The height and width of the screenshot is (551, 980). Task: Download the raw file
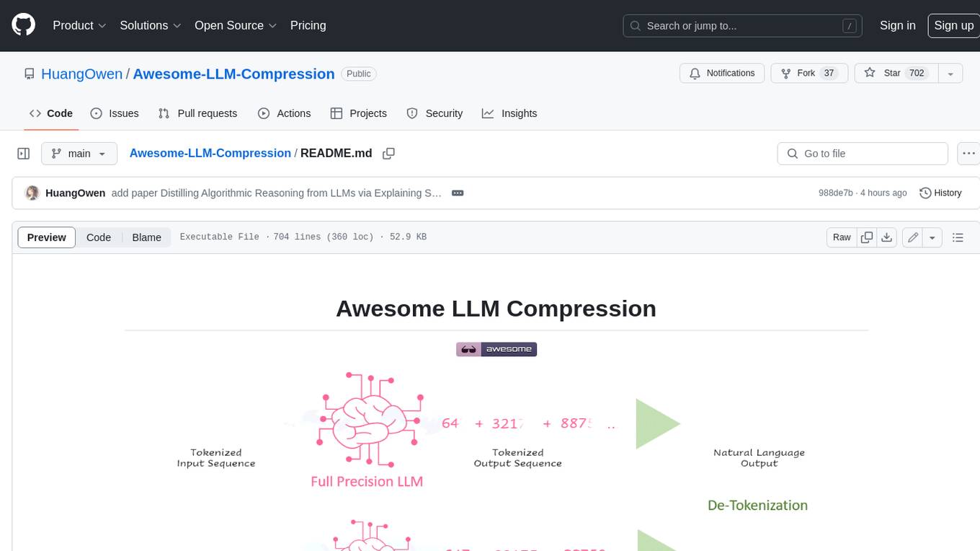point(888,237)
